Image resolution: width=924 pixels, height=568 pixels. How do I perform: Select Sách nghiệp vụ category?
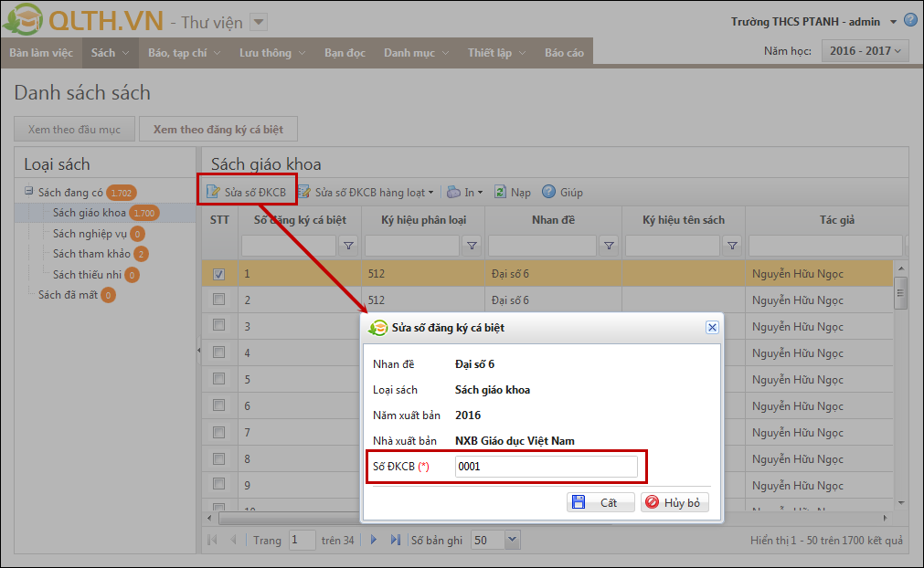click(90, 234)
